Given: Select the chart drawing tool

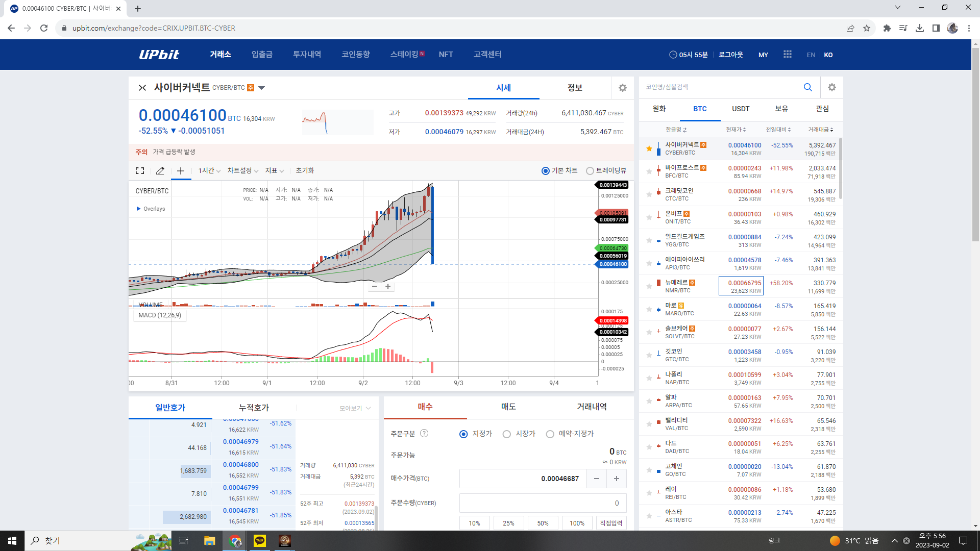Looking at the screenshot, I should click(x=160, y=170).
